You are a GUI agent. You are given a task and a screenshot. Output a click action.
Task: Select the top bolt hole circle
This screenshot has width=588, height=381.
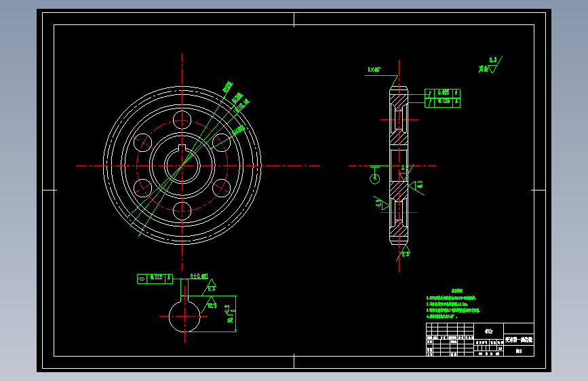182,120
